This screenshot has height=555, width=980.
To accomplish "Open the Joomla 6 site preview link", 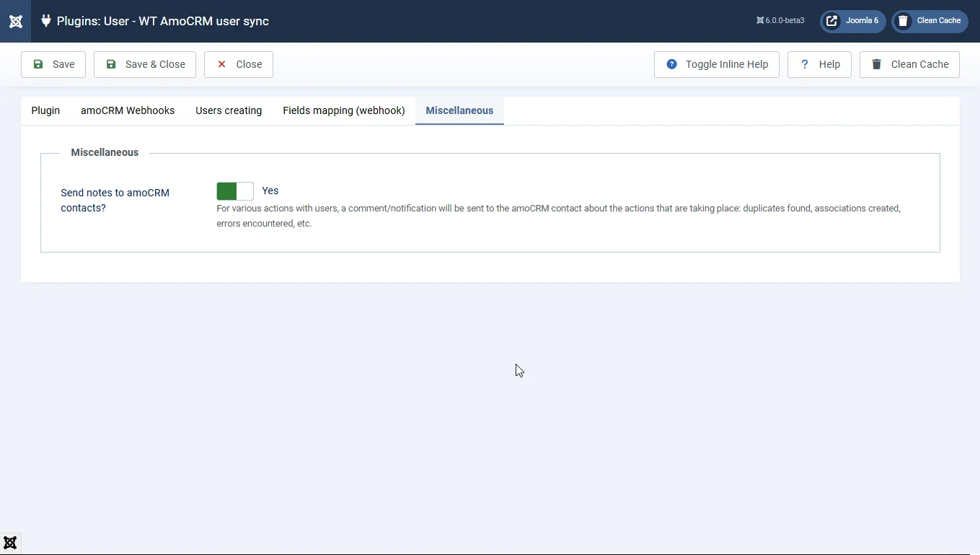I will click(852, 21).
